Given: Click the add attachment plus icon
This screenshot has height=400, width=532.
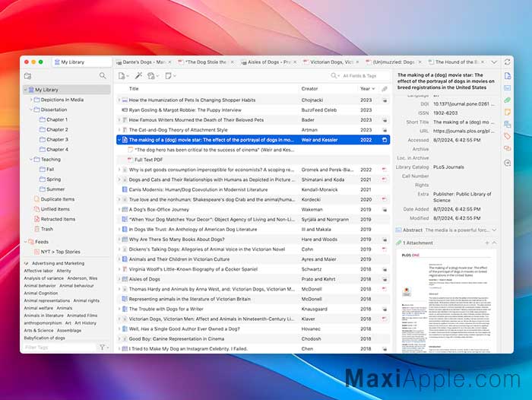Looking at the screenshot, I should pyautogui.click(x=487, y=243).
